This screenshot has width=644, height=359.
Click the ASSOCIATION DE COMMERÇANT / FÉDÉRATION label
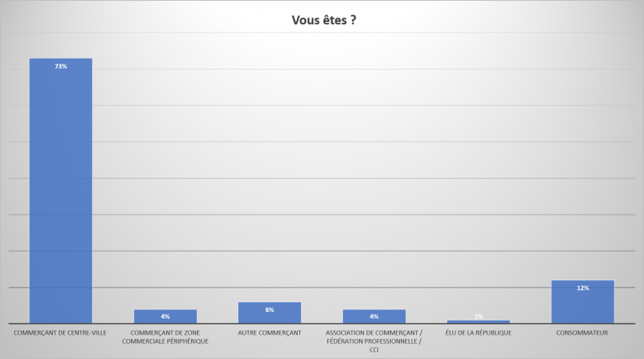[374, 341]
